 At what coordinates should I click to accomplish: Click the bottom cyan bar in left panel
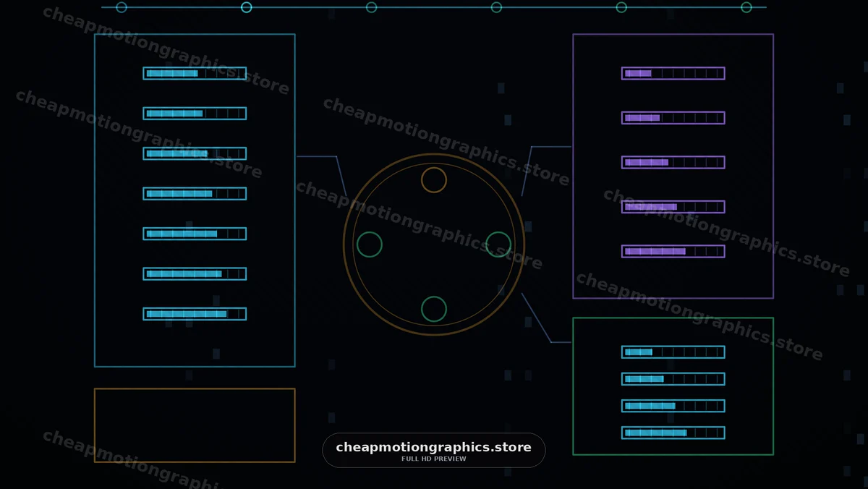(195, 314)
